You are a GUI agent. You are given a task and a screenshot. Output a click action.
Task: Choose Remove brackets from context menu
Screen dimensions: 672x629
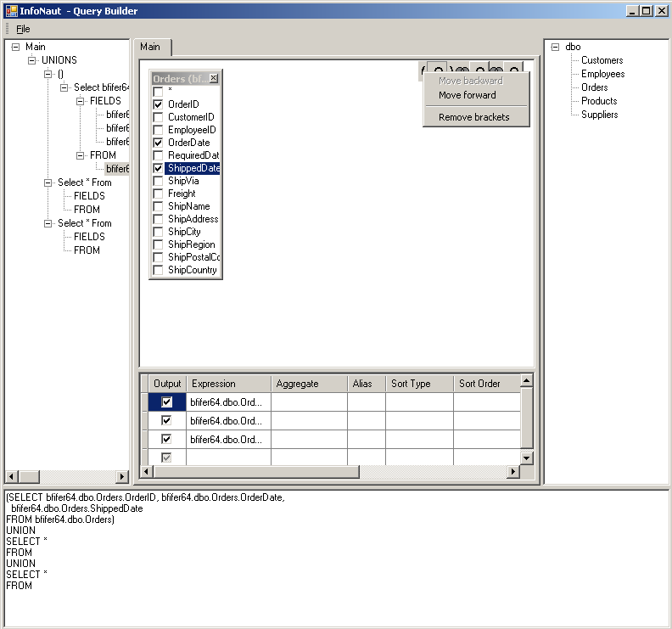point(473,117)
